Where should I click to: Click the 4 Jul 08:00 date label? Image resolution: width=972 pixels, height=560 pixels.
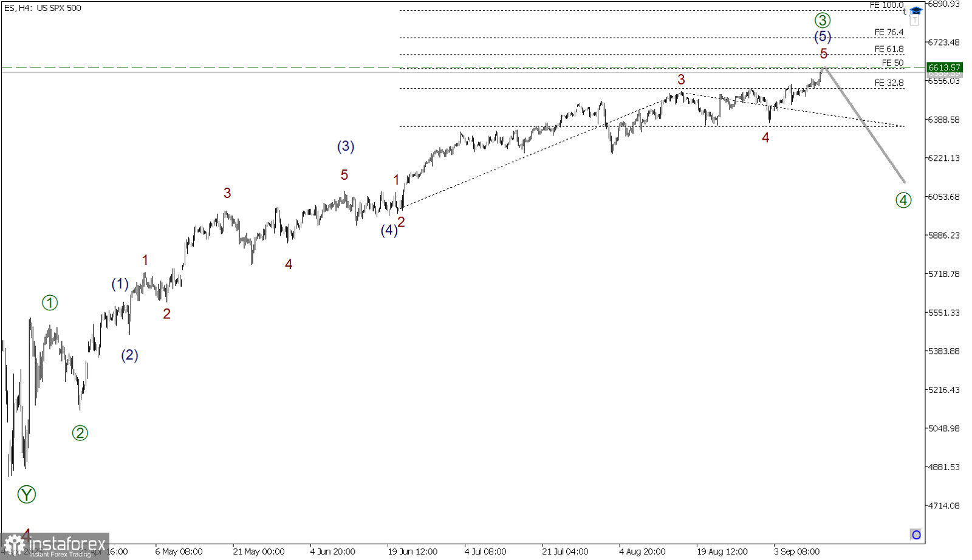pyautogui.click(x=485, y=551)
